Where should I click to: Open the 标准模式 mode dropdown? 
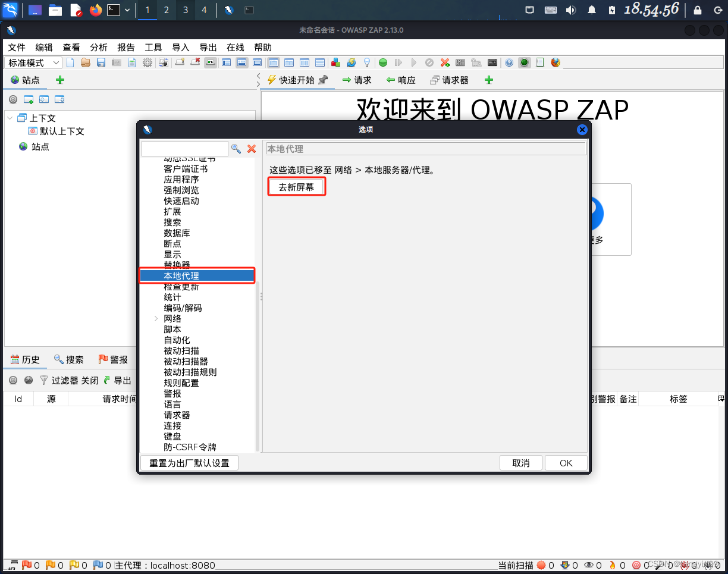(x=33, y=62)
